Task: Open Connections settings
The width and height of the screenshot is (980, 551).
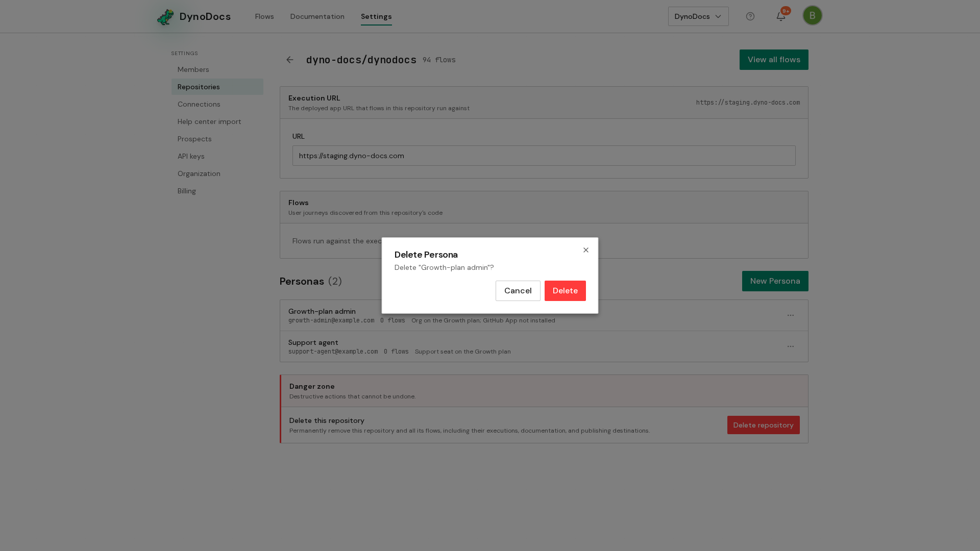Action: tap(217, 104)
